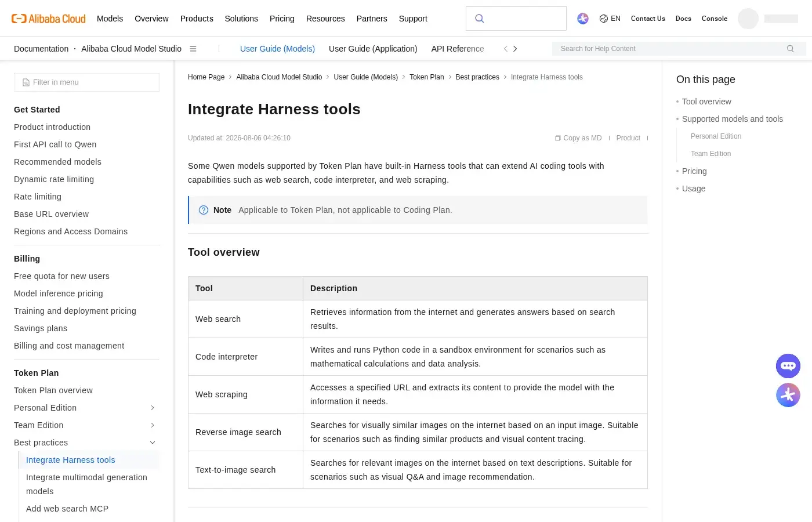
Task: Click the Search for Help Content field
Action: point(679,49)
